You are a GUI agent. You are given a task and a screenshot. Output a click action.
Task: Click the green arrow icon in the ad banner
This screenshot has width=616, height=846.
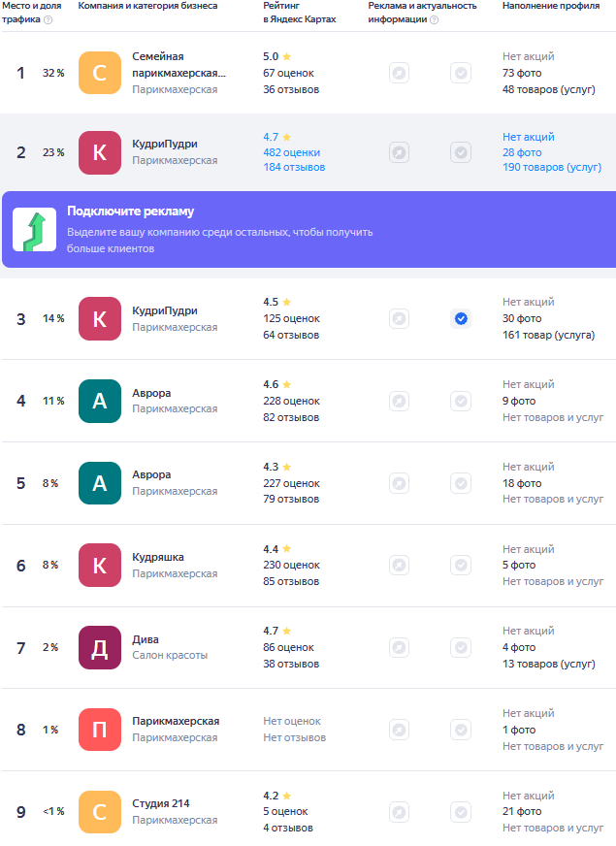click(34, 229)
